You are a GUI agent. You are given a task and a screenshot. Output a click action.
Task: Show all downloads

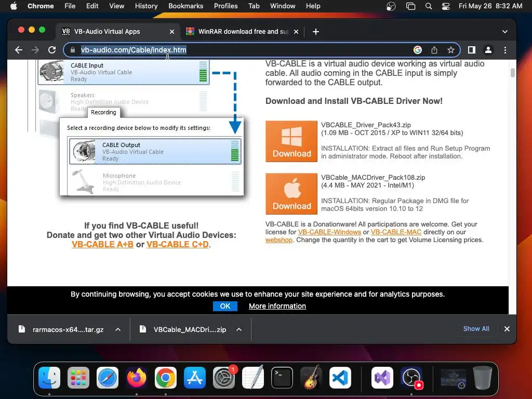pos(476,329)
